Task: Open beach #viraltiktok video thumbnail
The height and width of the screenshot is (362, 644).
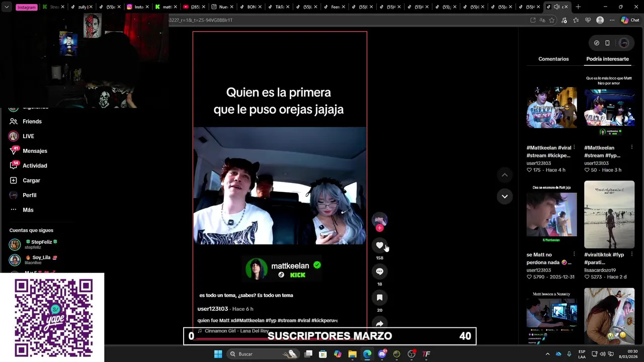Action: pos(609,215)
